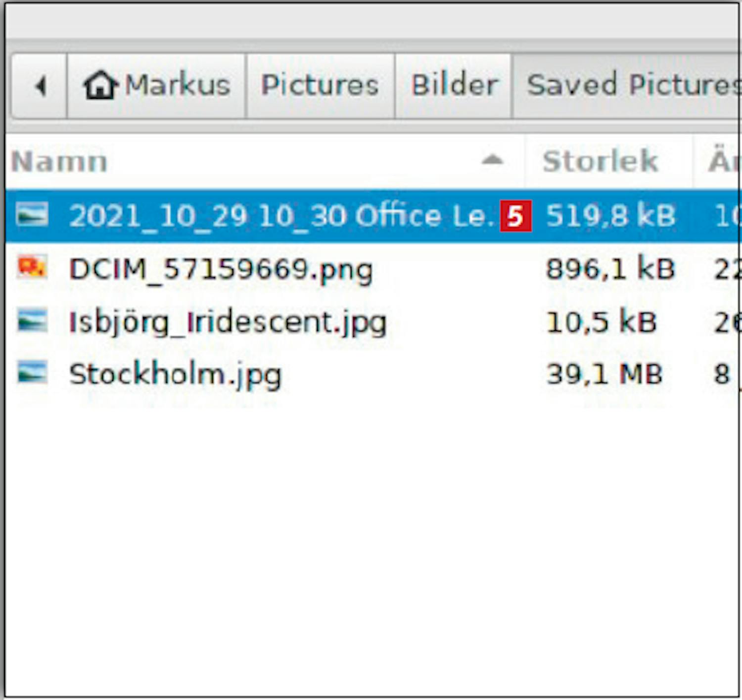Click the 2021_10_29 Office file icon
742x700 pixels.
(33, 215)
